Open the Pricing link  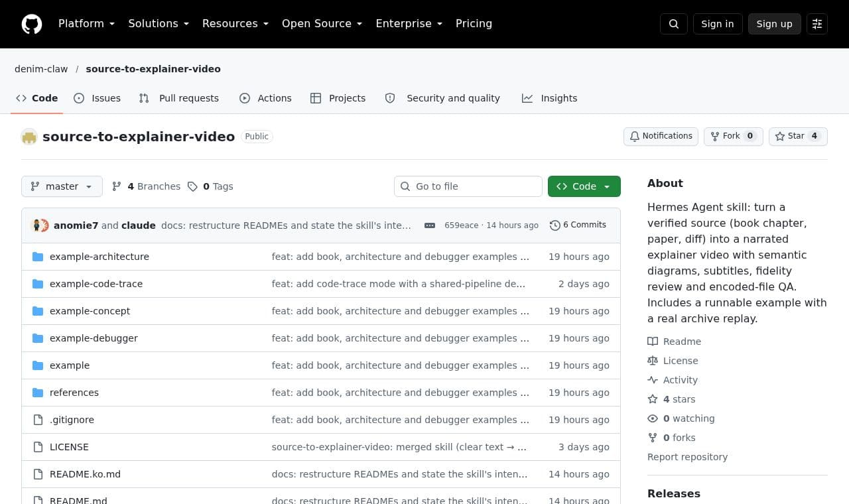click(474, 24)
